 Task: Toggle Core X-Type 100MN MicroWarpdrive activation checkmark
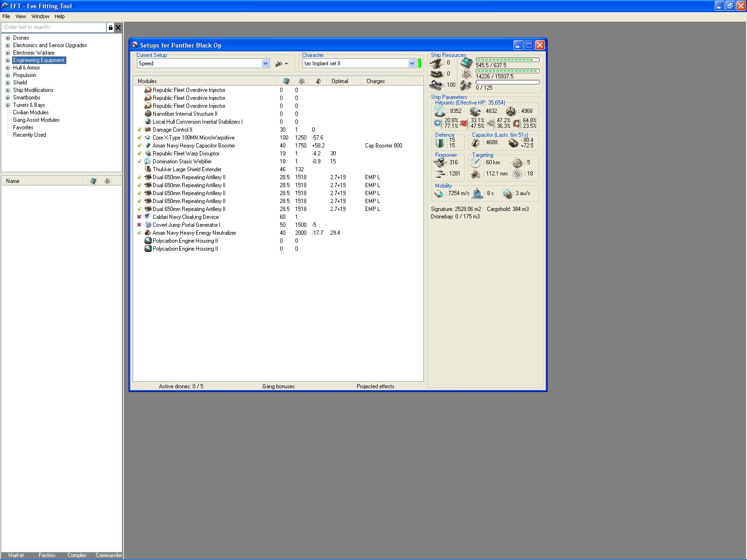[139, 138]
